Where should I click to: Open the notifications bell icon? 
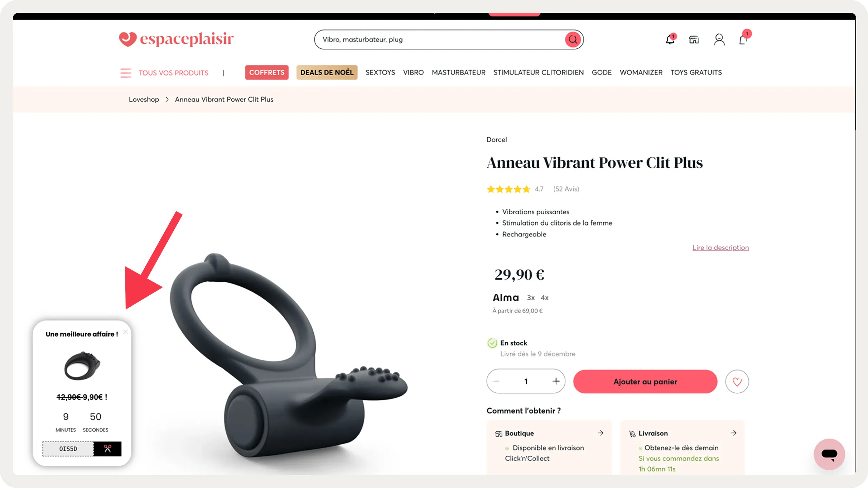click(670, 39)
